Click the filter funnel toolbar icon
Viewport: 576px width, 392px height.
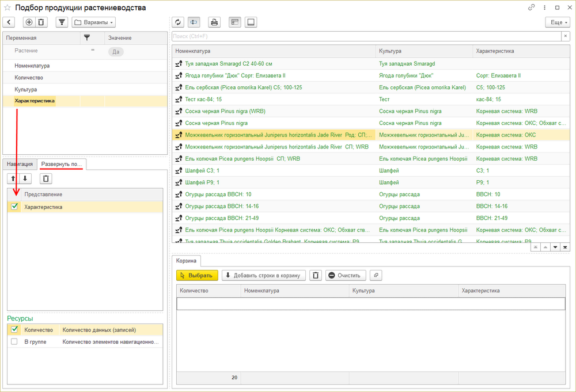62,22
